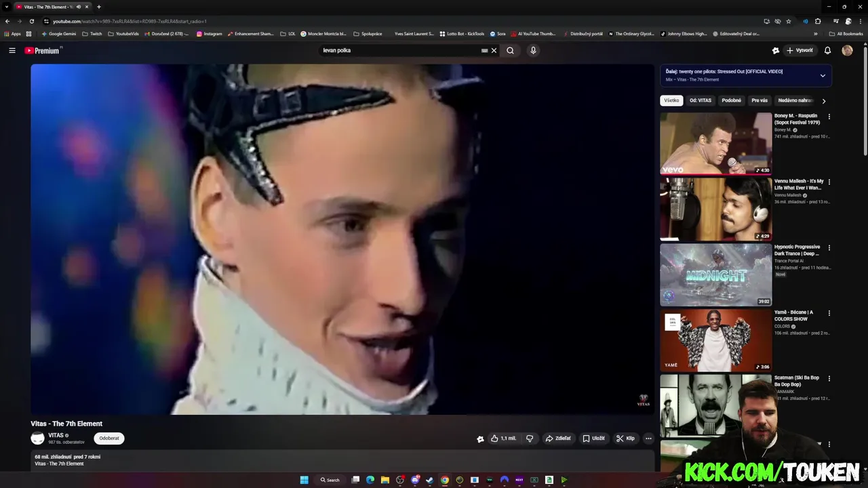
Task: Open options menu for Hypnotic Progressive Dark Trance
Action: [x=829, y=247]
